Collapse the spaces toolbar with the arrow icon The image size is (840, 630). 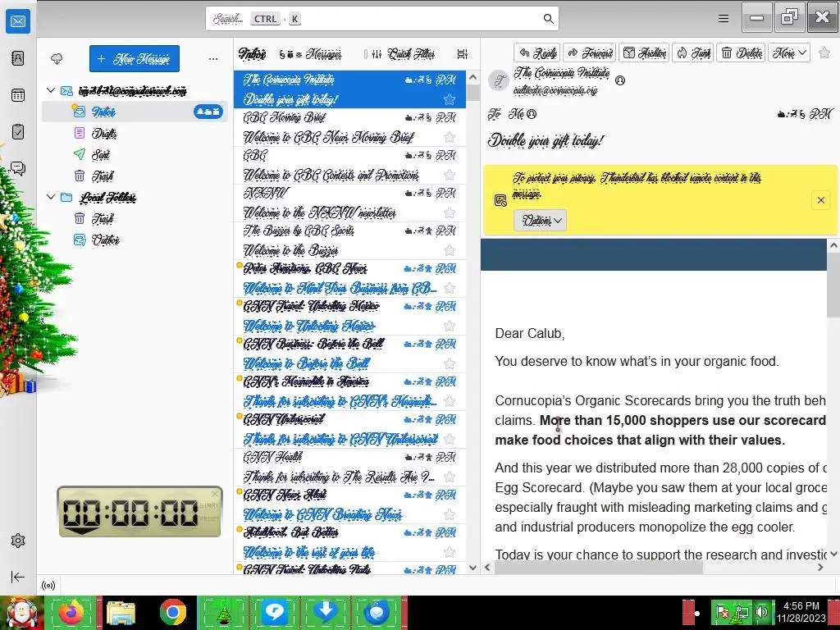[18, 577]
